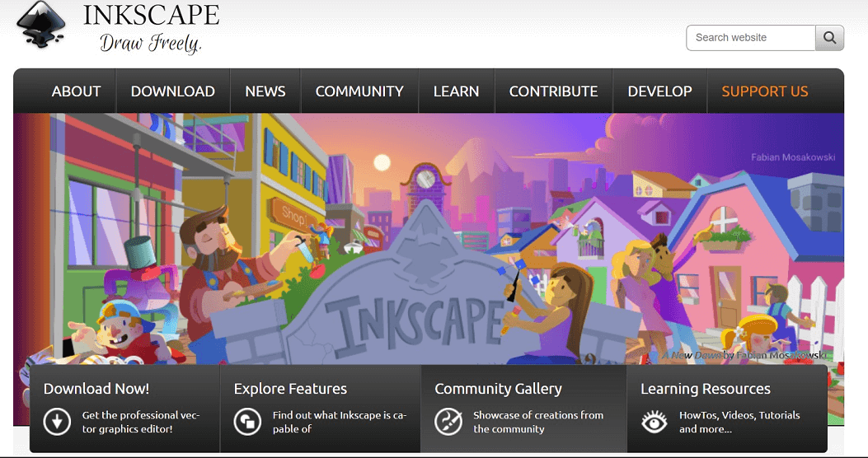Image resolution: width=868 pixels, height=458 pixels.
Task: Click 'Showcase of creations from the community' text
Action: pos(538,422)
